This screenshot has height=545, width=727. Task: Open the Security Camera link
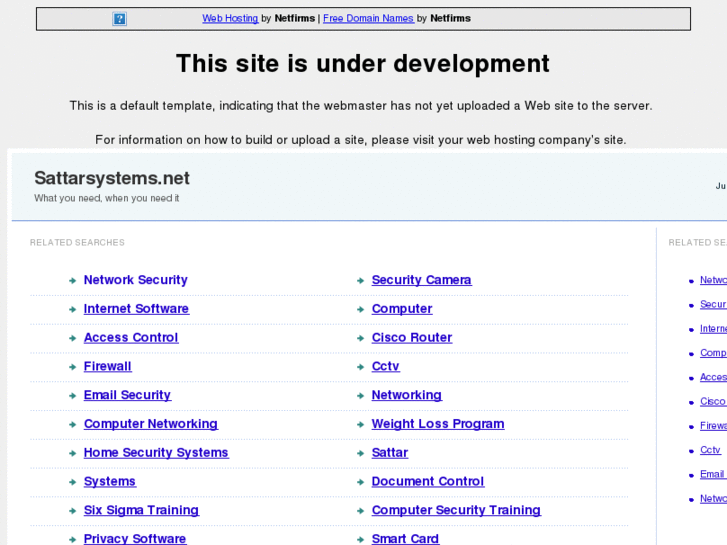(x=421, y=280)
